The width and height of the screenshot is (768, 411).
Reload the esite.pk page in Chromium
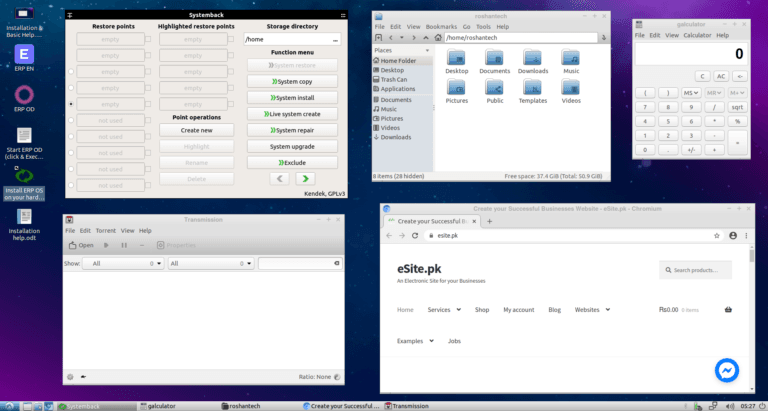pyautogui.click(x=415, y=236)
